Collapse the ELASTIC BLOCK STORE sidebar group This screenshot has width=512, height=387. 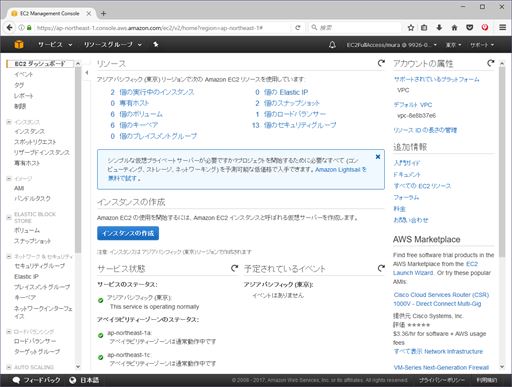[9, 217]
